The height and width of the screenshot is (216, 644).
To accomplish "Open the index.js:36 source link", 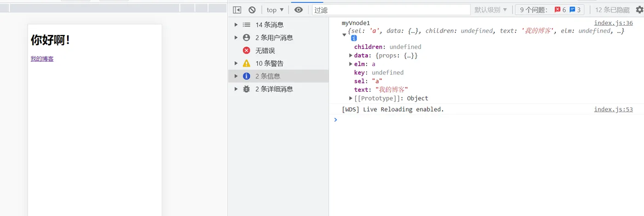I will coord(613,23).
